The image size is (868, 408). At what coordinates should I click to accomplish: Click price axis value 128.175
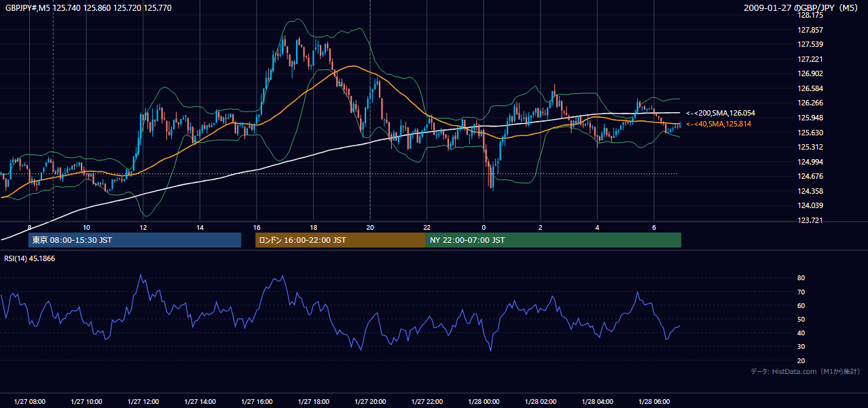click(810, 16)
